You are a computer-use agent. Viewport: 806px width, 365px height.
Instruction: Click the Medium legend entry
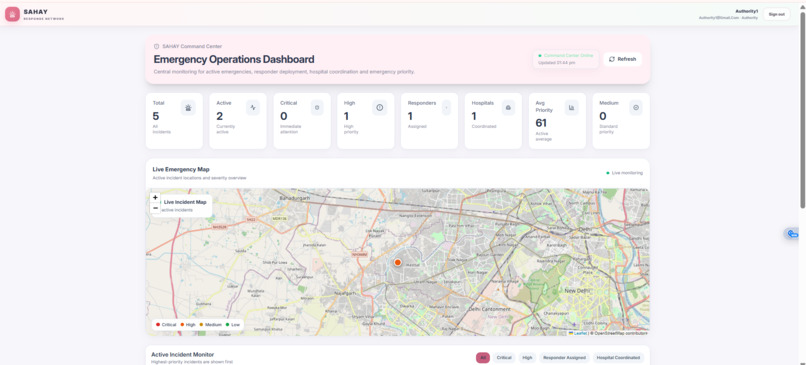pos(211,325)
